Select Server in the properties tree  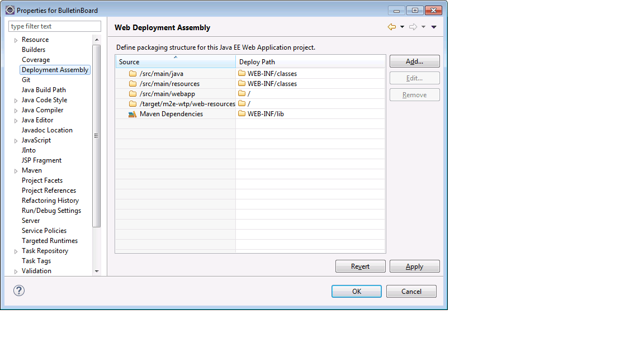click(x=31, y=221)
